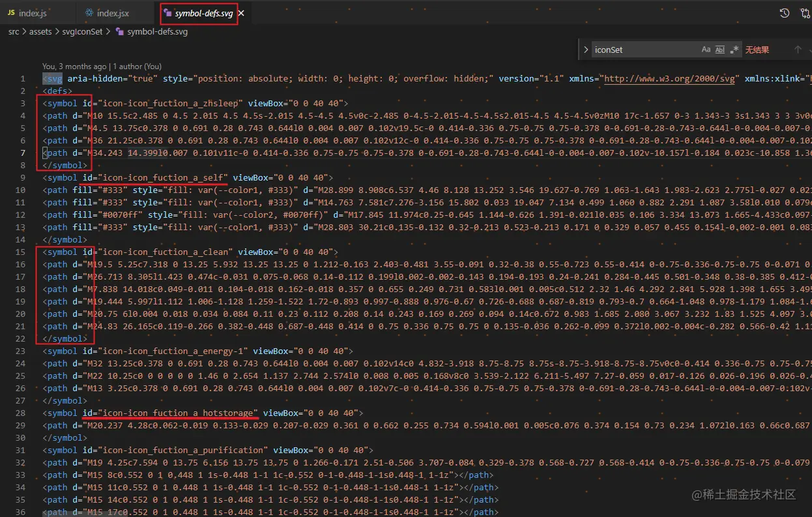Expand the replace field chevron in find widget

585,50
